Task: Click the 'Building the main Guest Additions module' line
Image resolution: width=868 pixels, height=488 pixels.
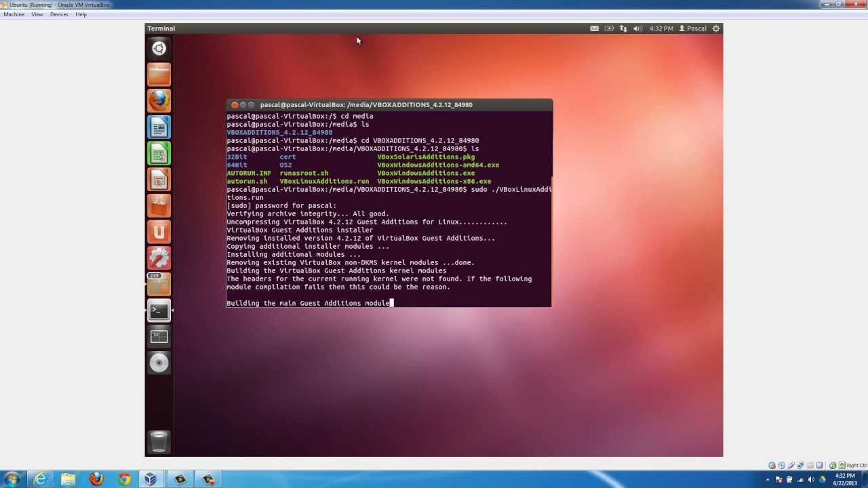Action: click(308, 303)
